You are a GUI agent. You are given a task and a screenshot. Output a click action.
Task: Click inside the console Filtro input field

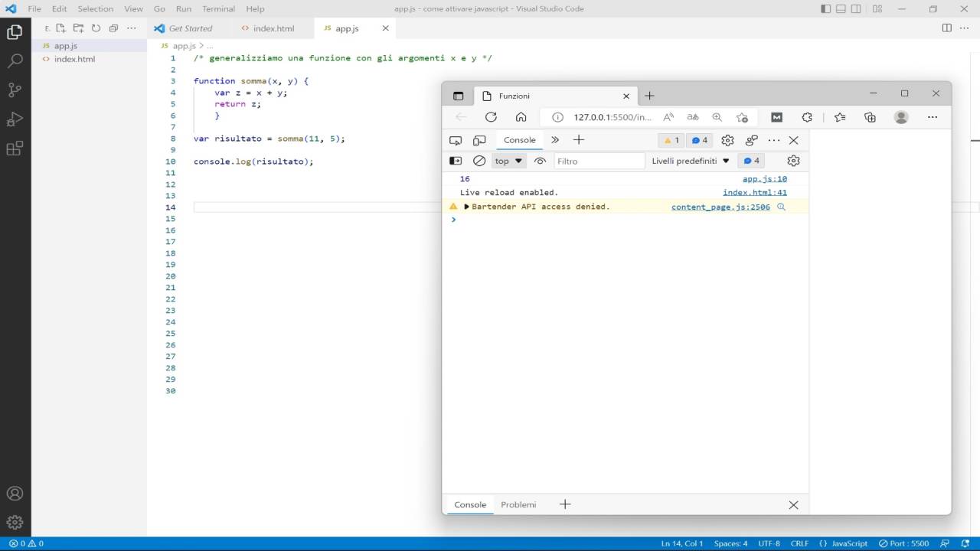click(599, 161)
